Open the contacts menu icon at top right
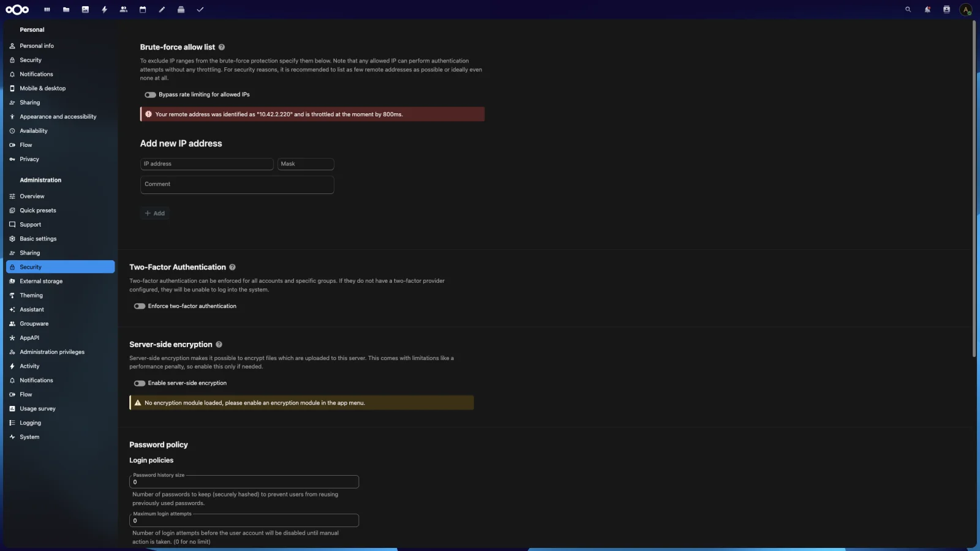980x551 pixels. point(946,9)
